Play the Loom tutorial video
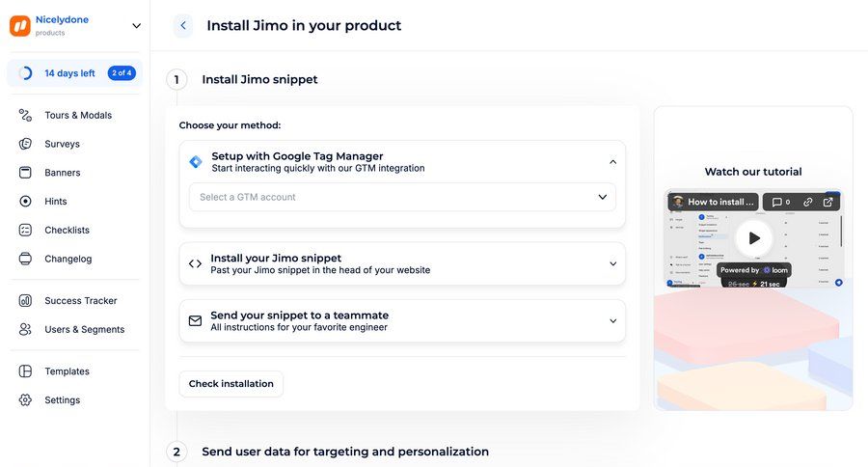The height and width of the screenshot is (467, 868). tap(754, 238)
